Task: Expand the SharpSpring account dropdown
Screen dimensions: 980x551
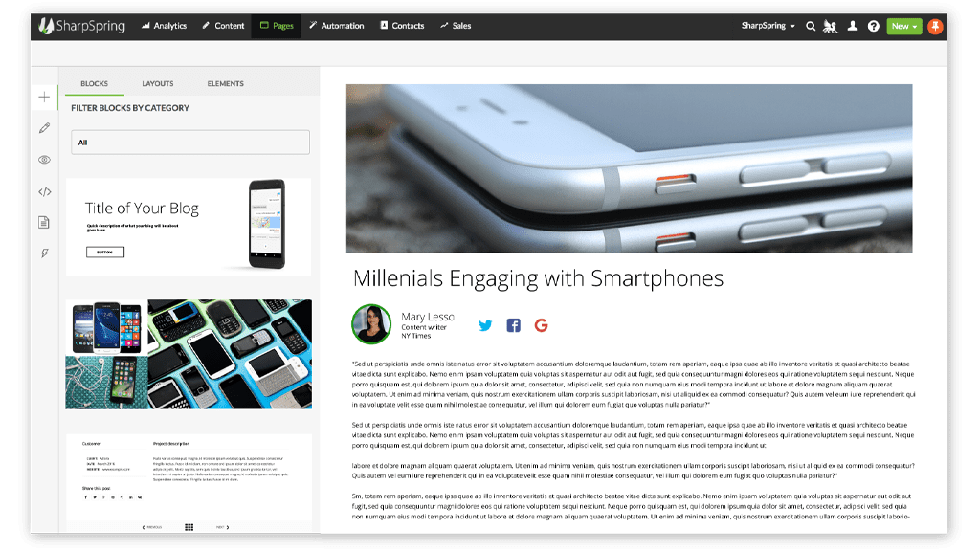Action: (768, 26)
